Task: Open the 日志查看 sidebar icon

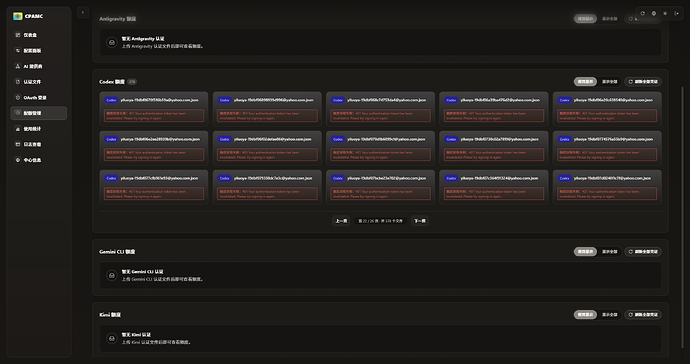Action: click(18, 144)
